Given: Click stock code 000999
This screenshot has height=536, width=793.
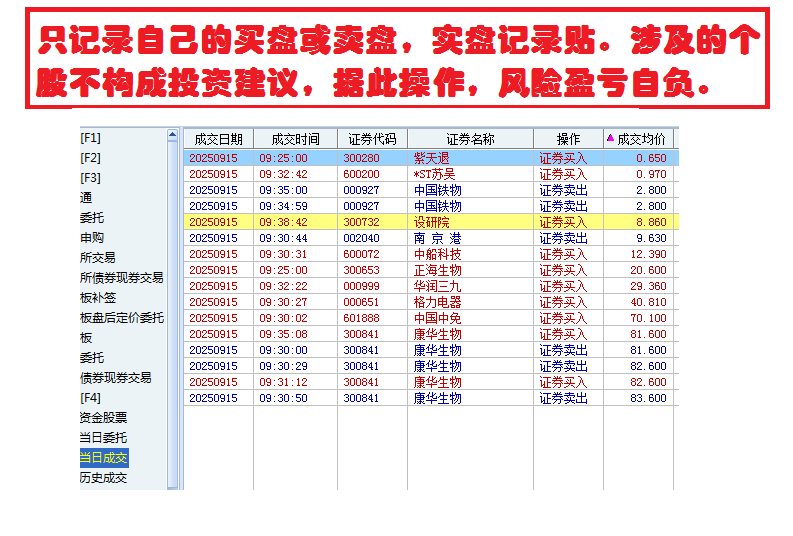Looking at the screenshot, I should pos(361,286).
